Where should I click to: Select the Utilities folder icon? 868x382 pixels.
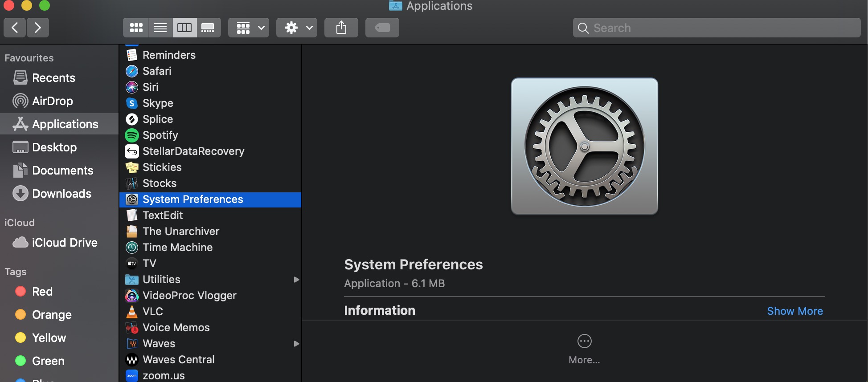coord(132,280)
